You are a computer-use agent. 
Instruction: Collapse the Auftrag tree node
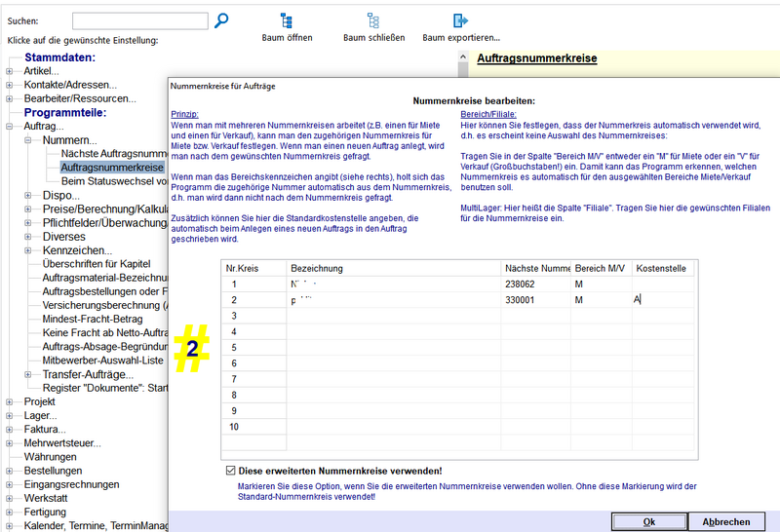pyautogui.click(x=9, y=127)
